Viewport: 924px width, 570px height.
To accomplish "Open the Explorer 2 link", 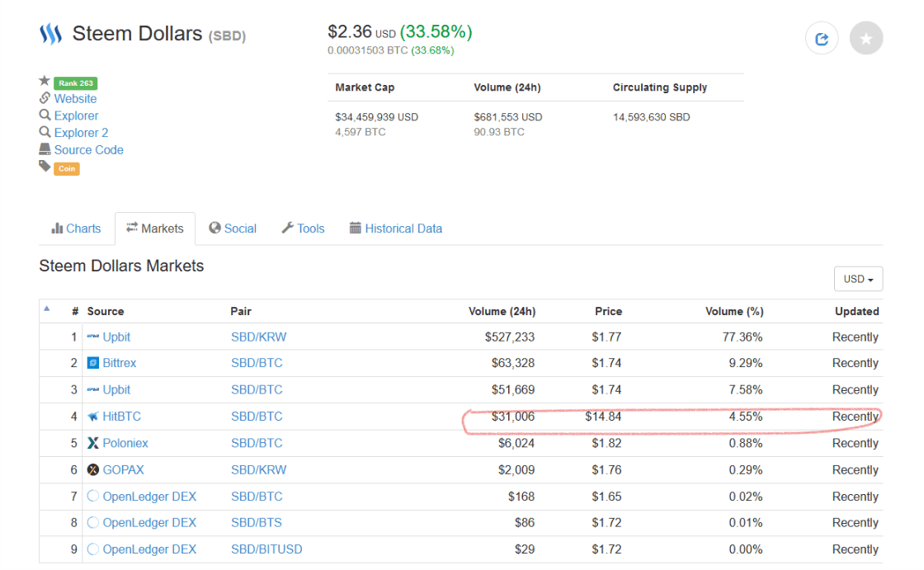I will (x=82, y=133).
